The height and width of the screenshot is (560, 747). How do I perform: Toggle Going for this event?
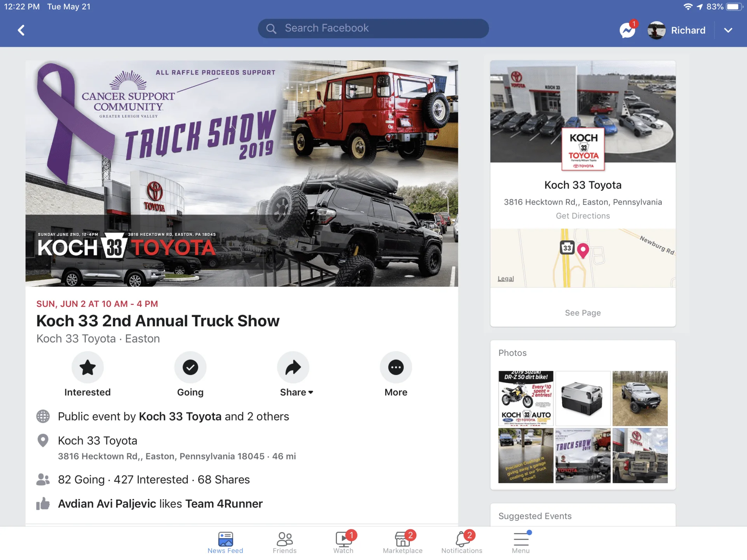point(190,367)
